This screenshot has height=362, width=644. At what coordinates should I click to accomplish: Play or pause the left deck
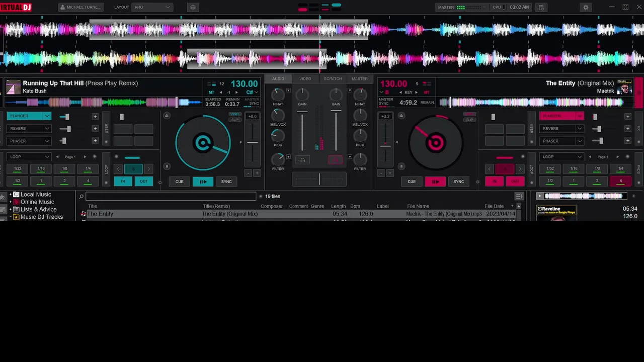pyautogui.click(x=203, y=182)
